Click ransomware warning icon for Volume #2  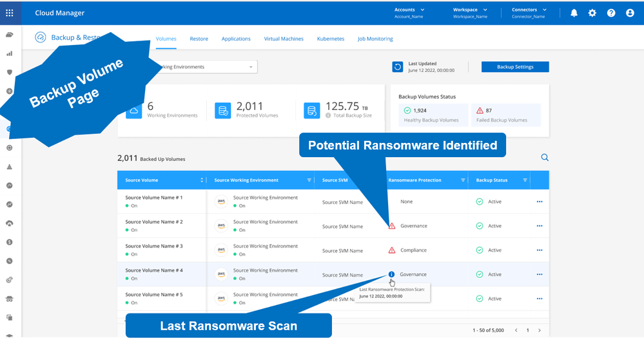391,226
